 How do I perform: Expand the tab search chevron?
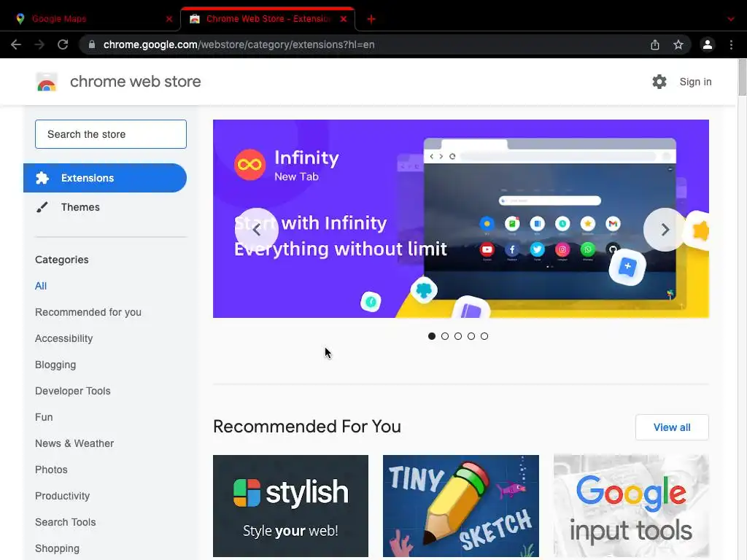click(731, 19)
